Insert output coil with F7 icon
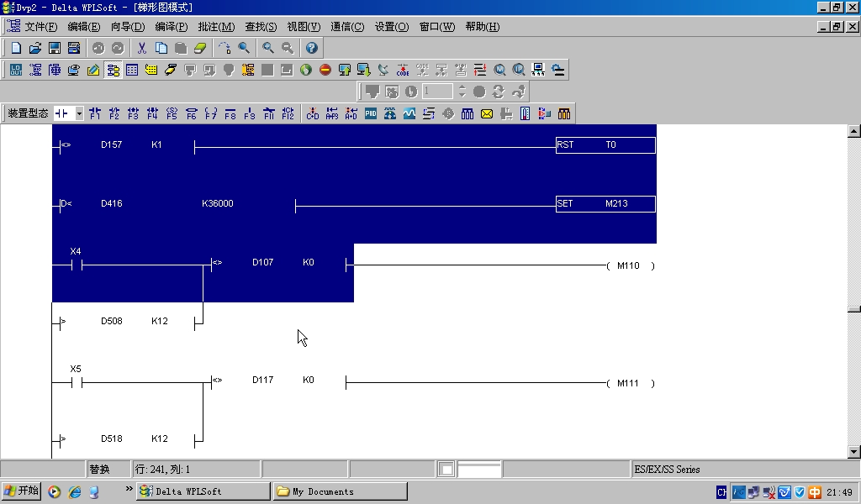Screen dimensions: 861x504 210,113
